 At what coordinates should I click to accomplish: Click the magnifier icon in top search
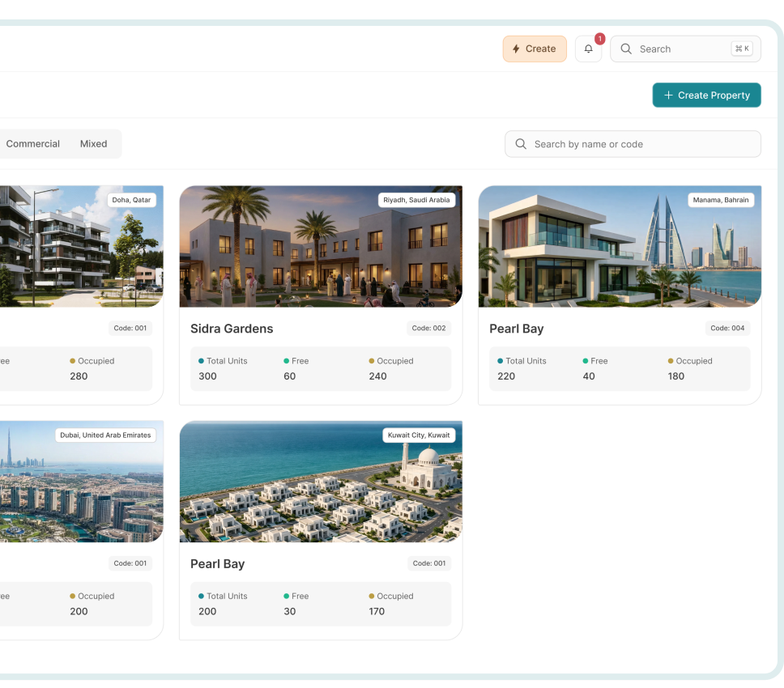point(626,49)
